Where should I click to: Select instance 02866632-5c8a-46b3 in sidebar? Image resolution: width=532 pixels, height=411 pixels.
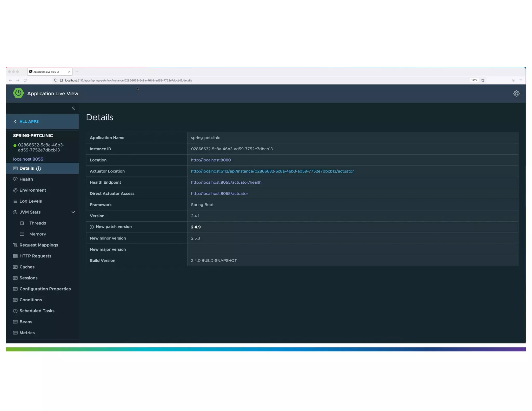pyautogui.click(x=41, y=147)
